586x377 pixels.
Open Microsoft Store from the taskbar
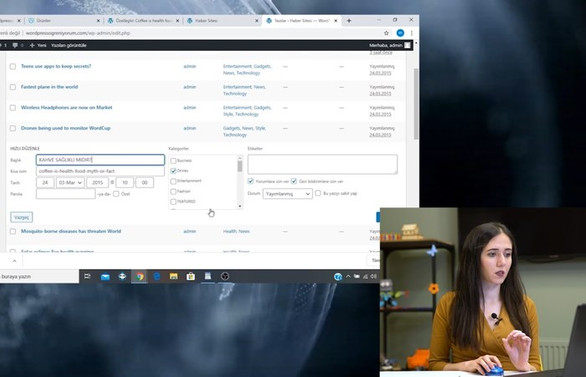(x=191, y=276)
